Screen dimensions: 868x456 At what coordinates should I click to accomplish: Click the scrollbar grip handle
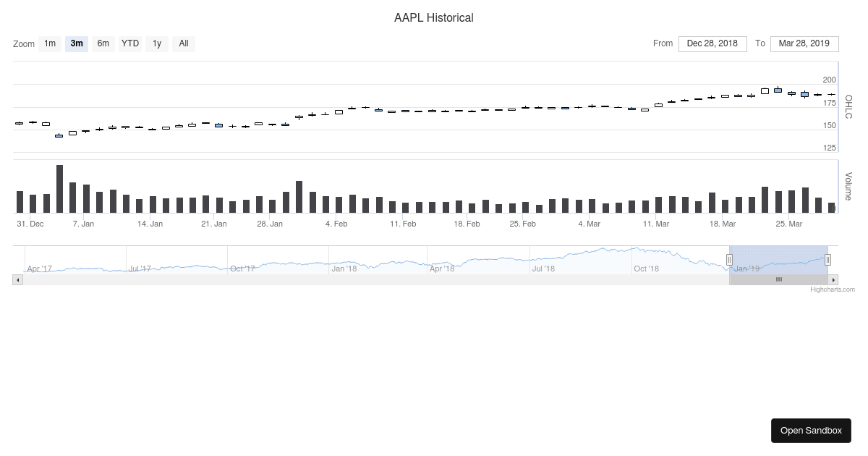coord(779,279)
